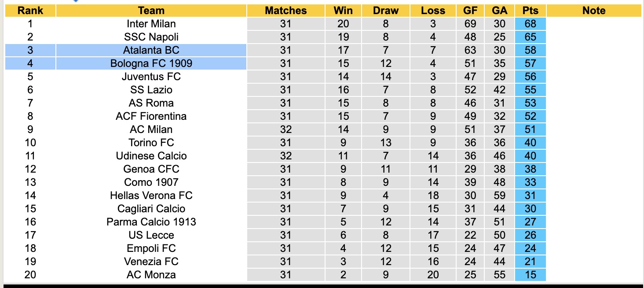Image resolution: width=644 pixels, height=288 pixels.
Task: Click the AC Milan team name
Action: (151, 129)
